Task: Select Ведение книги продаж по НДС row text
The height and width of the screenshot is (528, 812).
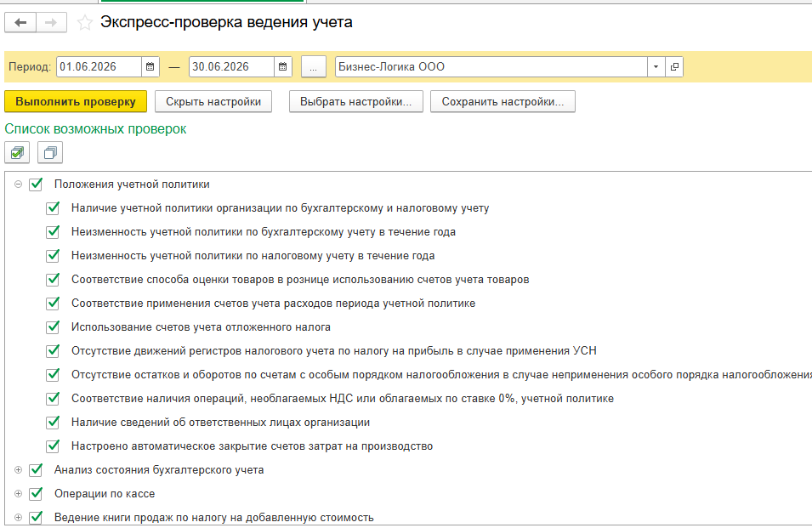Action: point(214,518)
